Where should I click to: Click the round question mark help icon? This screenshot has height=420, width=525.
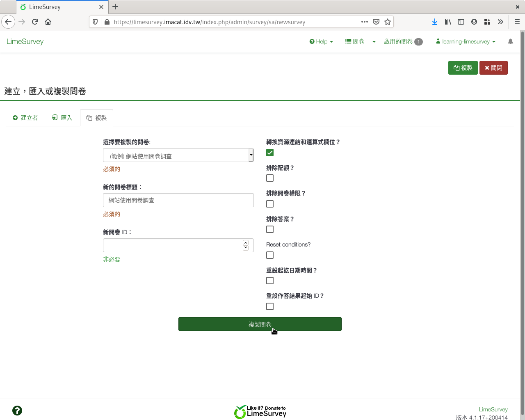click(17, 411)
